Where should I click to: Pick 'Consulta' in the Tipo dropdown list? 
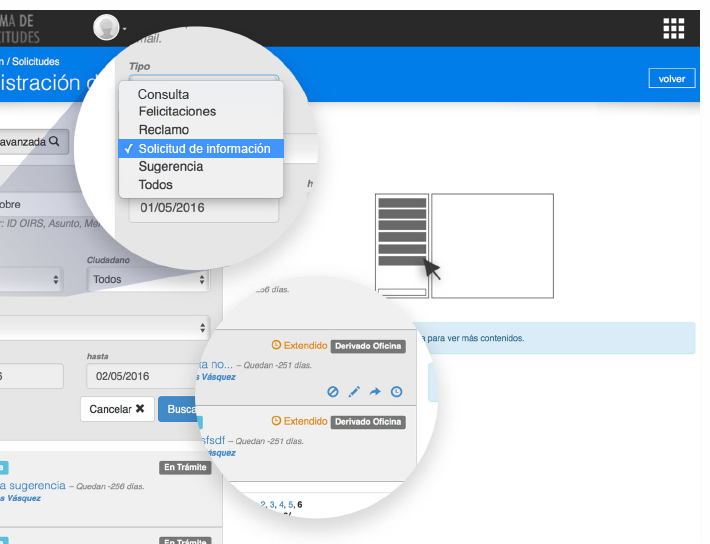(x=164, y=95)
